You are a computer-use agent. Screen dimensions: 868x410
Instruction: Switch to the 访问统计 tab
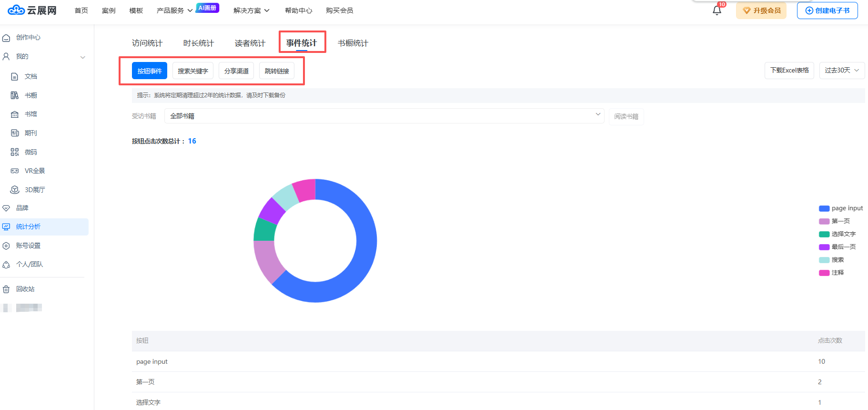pyautogui.click(x=147, y=43)
